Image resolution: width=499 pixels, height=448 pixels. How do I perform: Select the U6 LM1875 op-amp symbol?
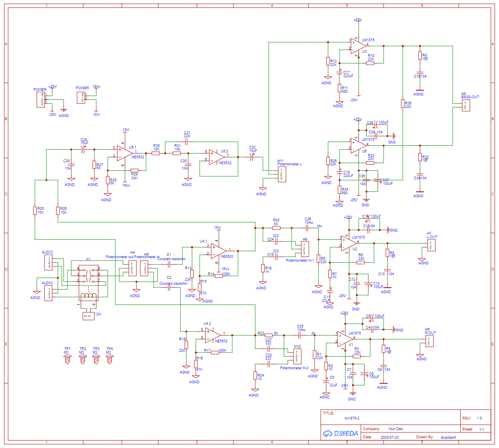pyautogui.click(x=358, y=145)
